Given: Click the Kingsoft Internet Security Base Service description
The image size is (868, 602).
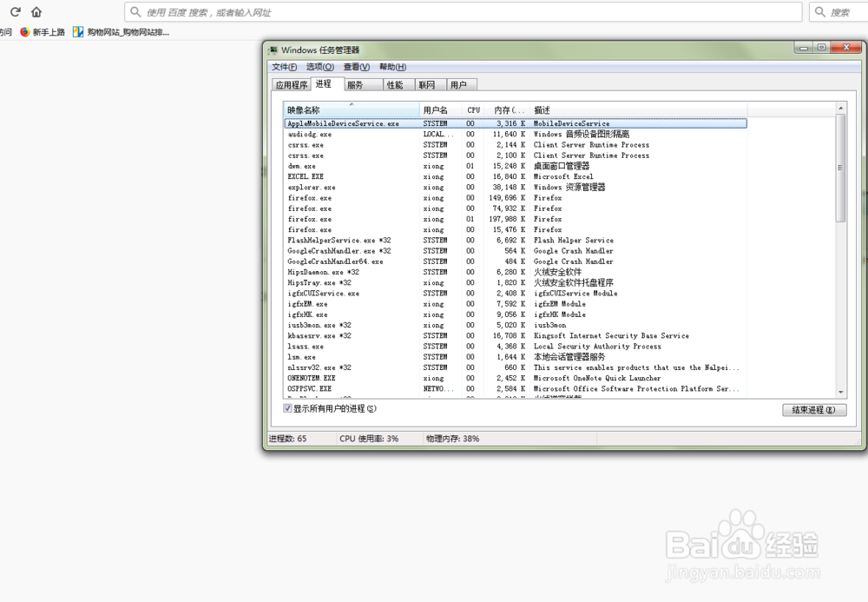Looking at the screenshot, I should pos(611,335).
